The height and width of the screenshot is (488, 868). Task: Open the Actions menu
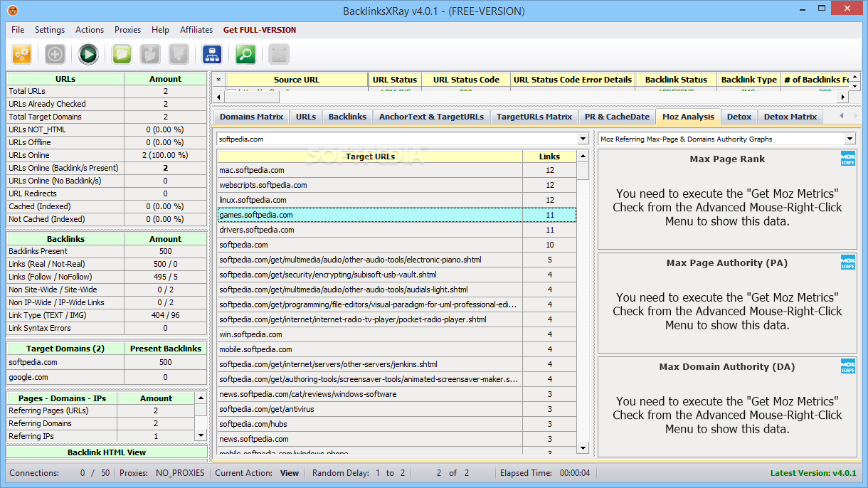coord(90,30)
